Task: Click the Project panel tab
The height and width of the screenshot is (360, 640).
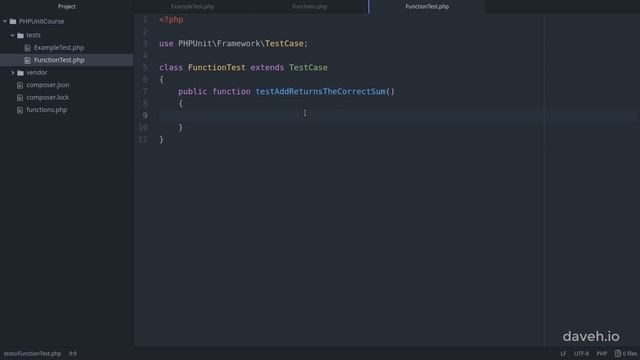Action: click(x=67, y=7)
